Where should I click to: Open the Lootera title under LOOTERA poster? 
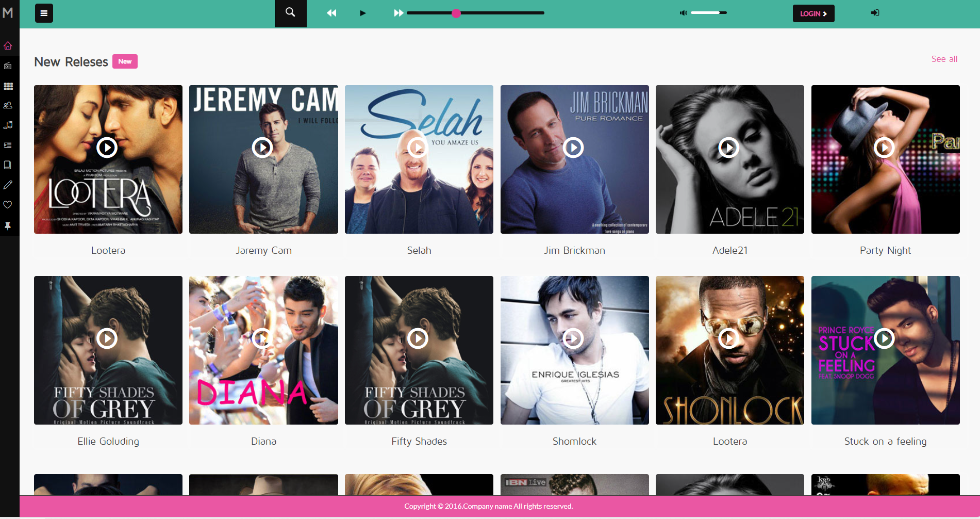108,250
